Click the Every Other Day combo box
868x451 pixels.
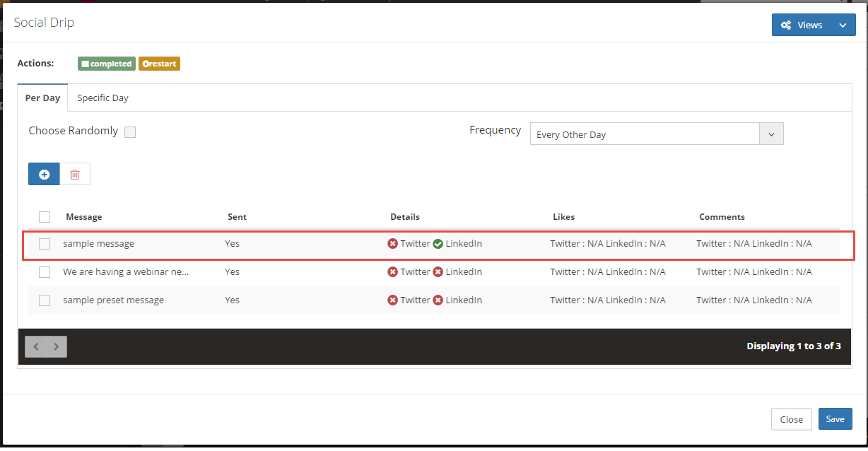644,134
